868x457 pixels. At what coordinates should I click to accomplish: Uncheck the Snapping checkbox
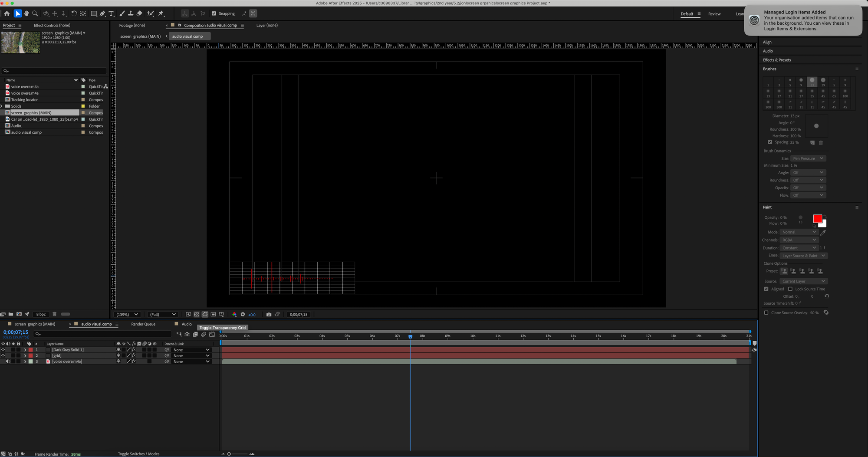click(214, 13)
